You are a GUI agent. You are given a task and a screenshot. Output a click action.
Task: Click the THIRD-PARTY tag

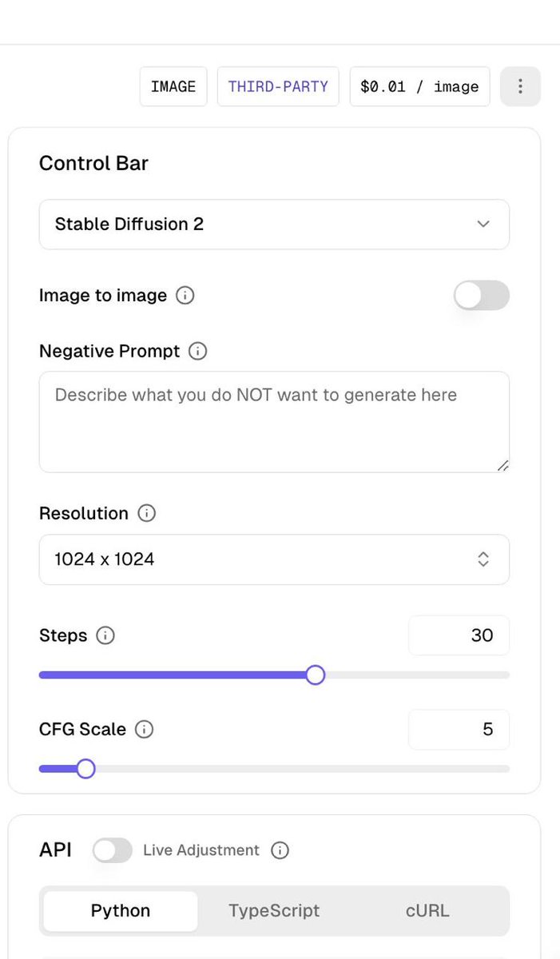tap(278, 86)
